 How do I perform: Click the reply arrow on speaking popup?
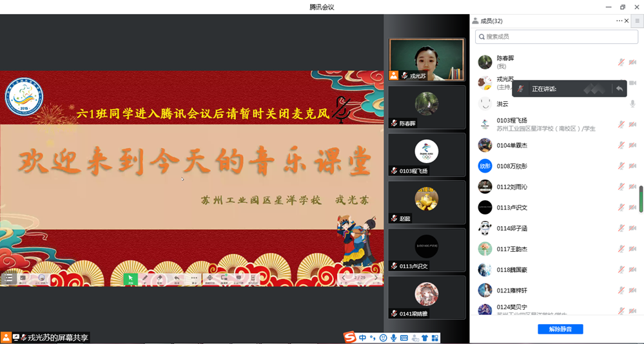[620, 88]
